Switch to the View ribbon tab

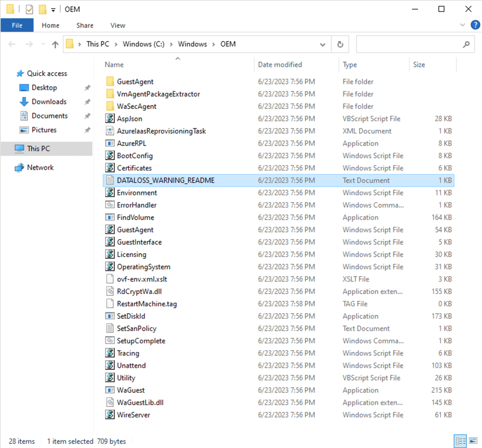[x=117, y=25]
